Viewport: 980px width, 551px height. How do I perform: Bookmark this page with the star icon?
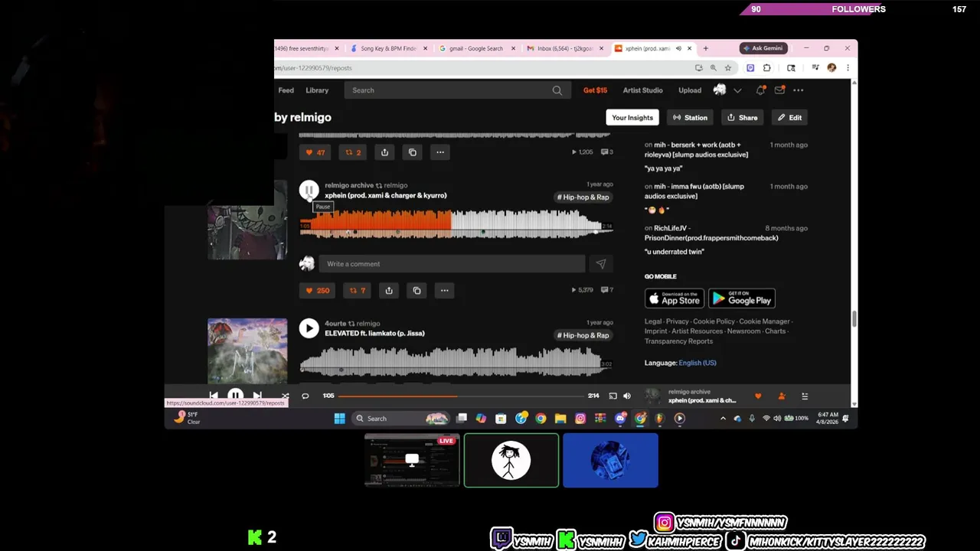click(x=727, y=68)
